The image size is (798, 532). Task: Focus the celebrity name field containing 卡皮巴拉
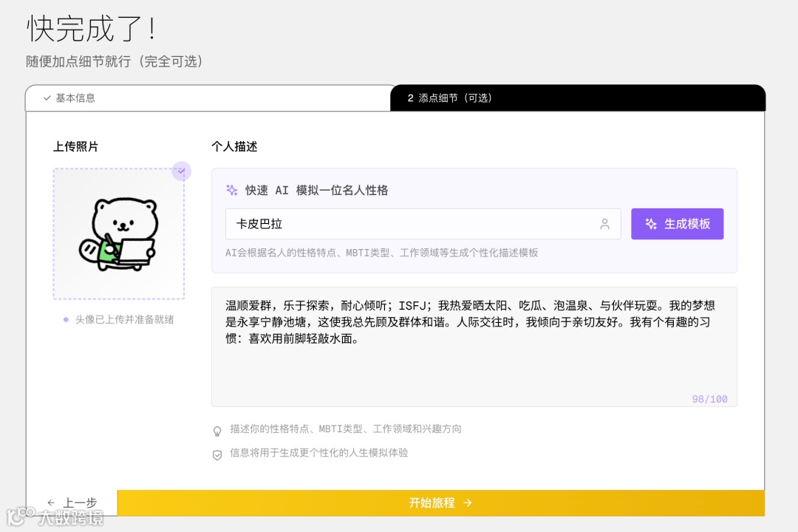coord(423,224)
